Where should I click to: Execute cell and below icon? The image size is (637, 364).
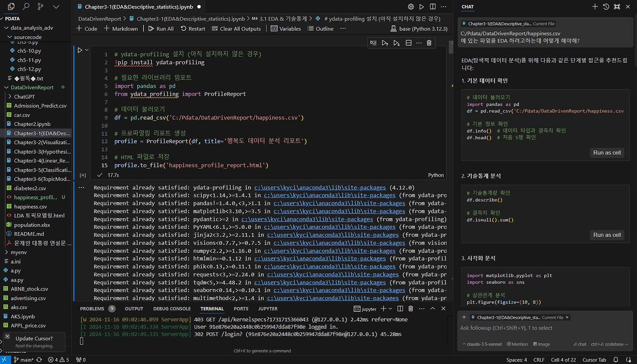(x=396, y=43)
